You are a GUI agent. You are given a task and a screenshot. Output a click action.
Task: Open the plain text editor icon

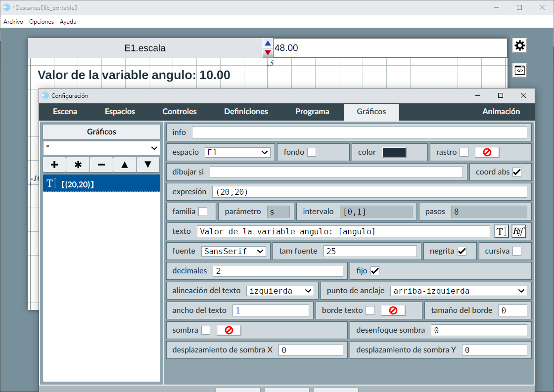[x=501, y=231]
